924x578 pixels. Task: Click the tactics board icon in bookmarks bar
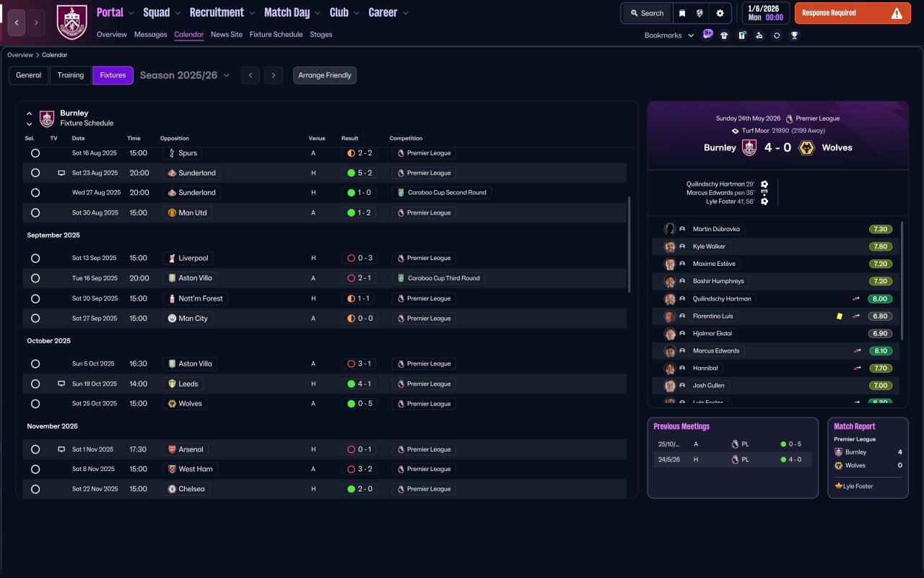pyautogui.click(x=741, y=35)
